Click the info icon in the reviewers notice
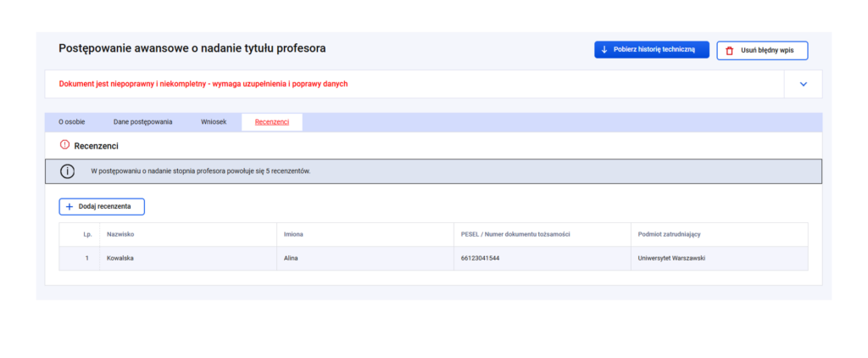The height and width of the screenshot is (358, 868). tap(67, 171)
